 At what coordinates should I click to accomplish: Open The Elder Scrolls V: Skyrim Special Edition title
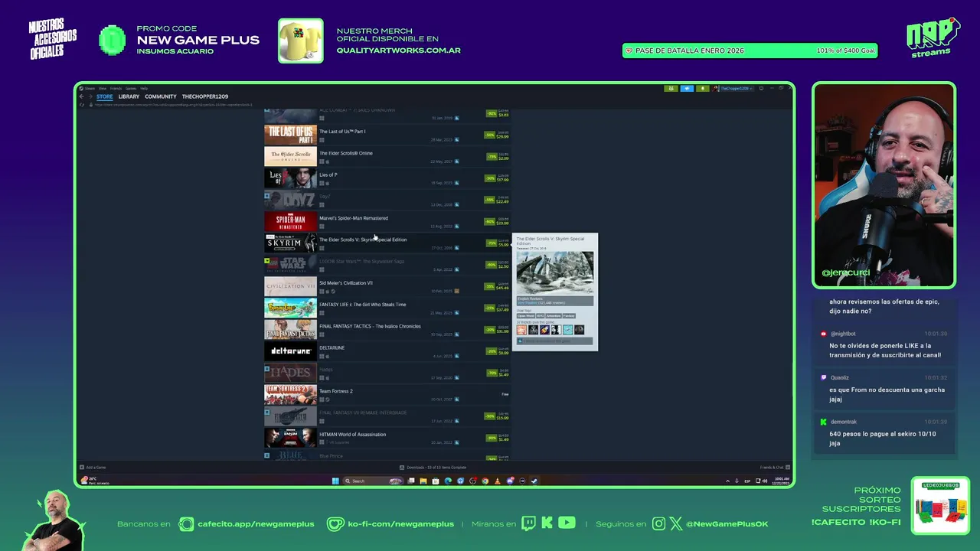(363, 240)
